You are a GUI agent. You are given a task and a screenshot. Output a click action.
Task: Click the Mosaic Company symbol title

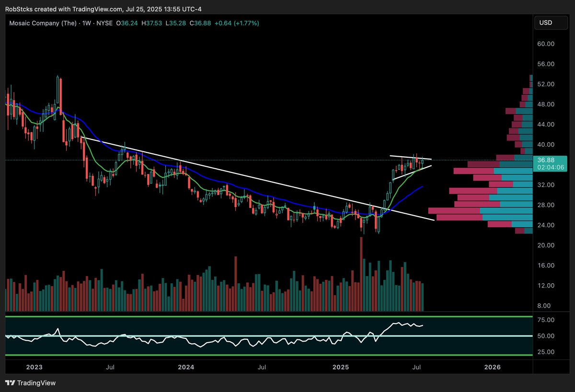[44, 23]
